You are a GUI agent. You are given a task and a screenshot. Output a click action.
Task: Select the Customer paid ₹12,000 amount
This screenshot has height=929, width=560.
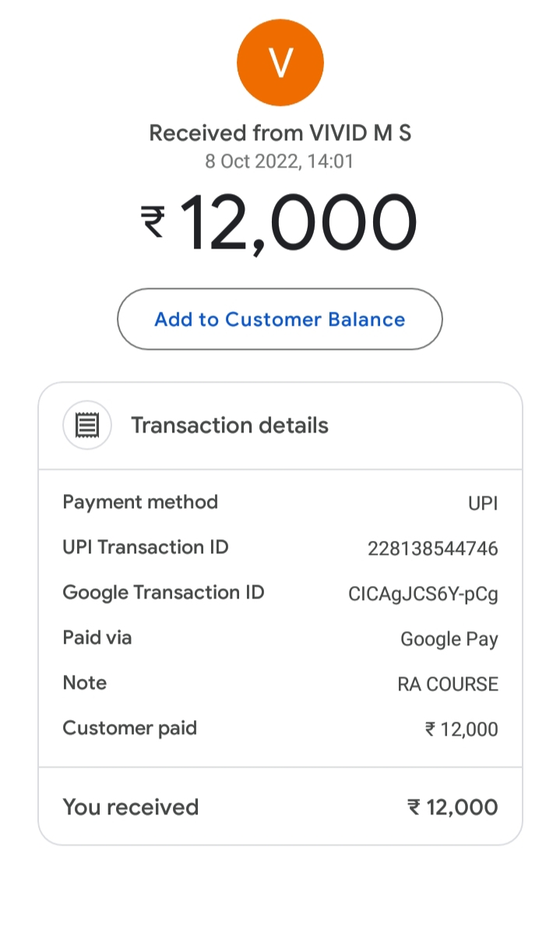coord(461,729)
